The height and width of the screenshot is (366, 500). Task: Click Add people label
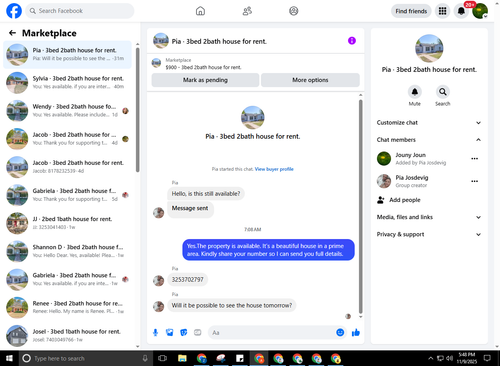pyautogui.click(x=405, y=200)
